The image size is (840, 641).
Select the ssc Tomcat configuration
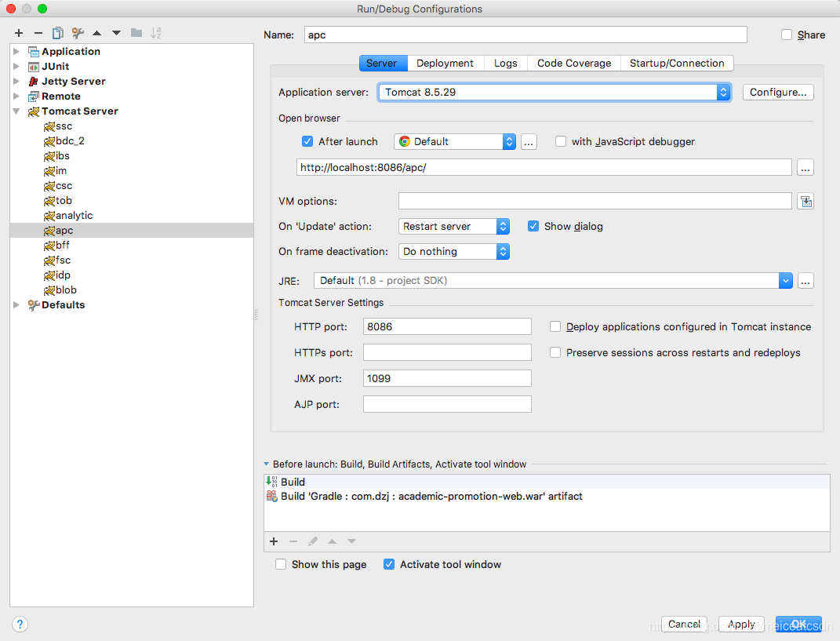(x=131, y=126)
